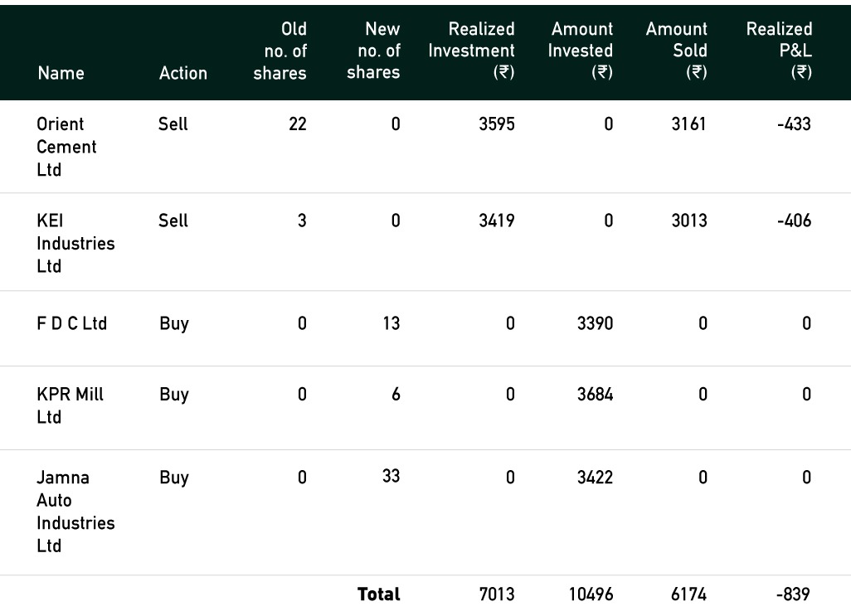This screenshot has width=851, height=616.
Task: Select the "New no. of shares" header
Action: pyautogui.click(x=373, y=51)
